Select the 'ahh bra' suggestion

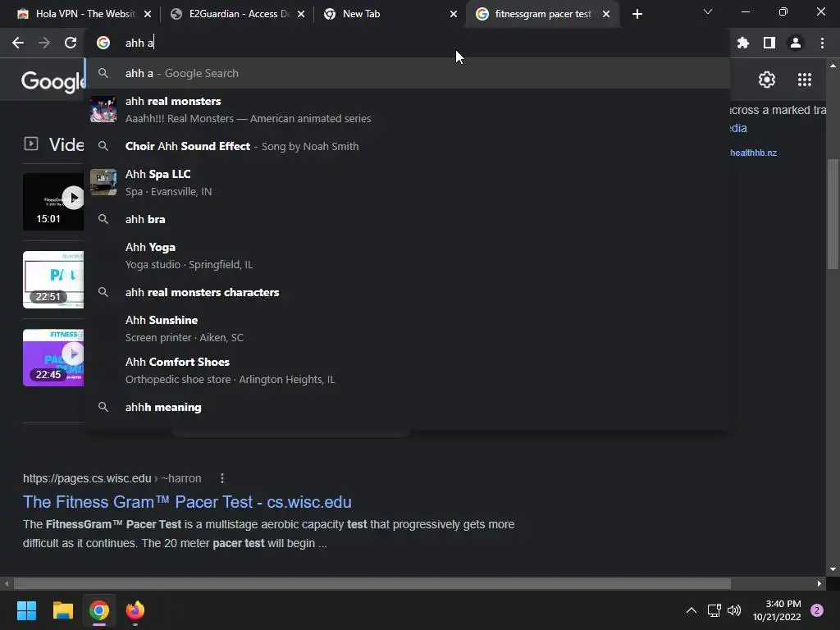[409, 219]
